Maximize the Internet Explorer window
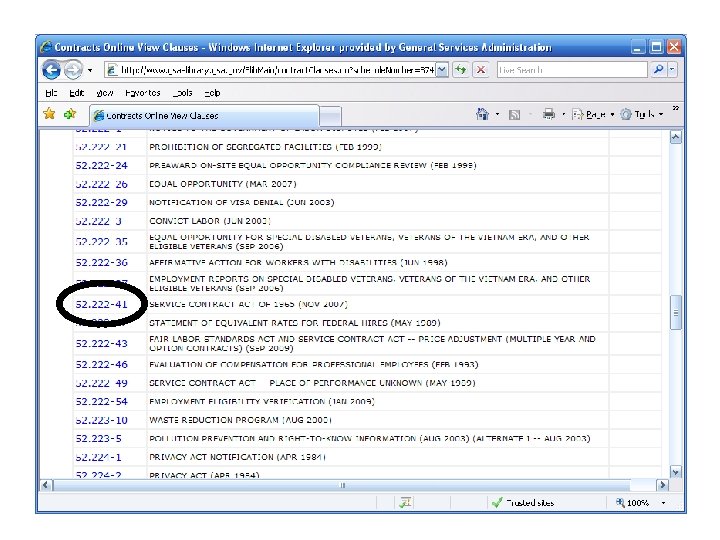This screenshot has width=720, height=540. [657, 47]
